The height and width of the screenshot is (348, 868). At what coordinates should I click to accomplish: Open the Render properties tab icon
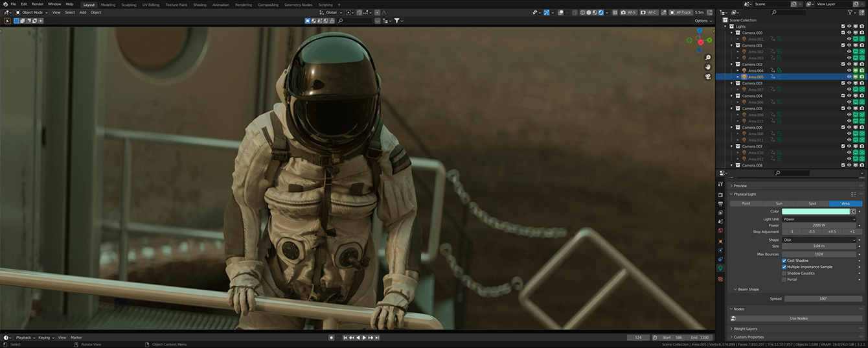coord(720,194)
